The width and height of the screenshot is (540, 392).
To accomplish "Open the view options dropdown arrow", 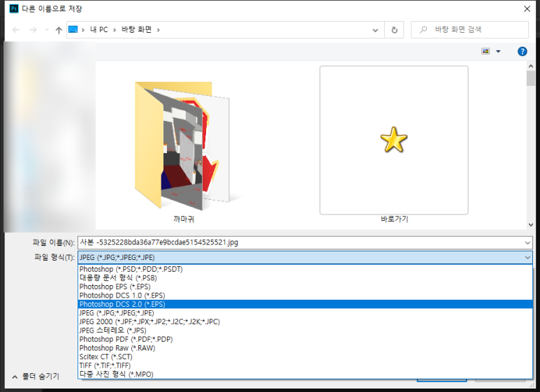I will [x=498, y=51].
